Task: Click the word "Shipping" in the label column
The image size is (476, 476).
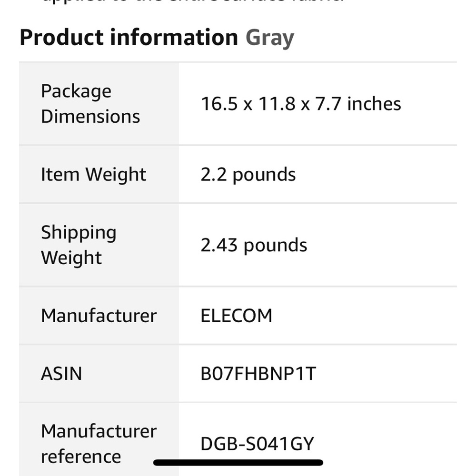Action: 79,233
